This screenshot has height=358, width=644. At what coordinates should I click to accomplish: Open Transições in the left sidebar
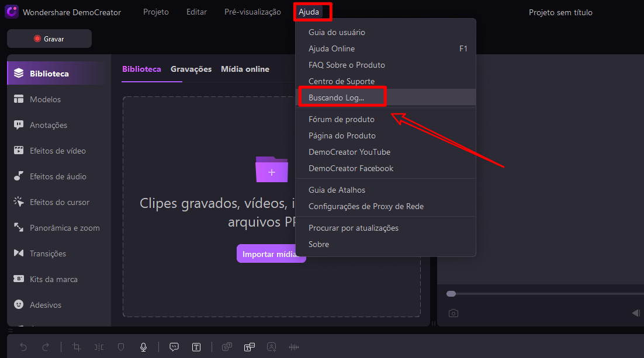[48, 253]
